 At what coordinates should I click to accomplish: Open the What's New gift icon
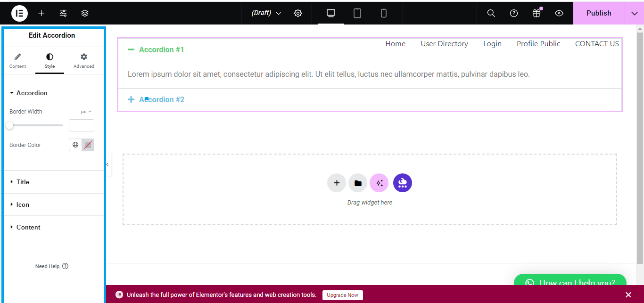point(537,13)
